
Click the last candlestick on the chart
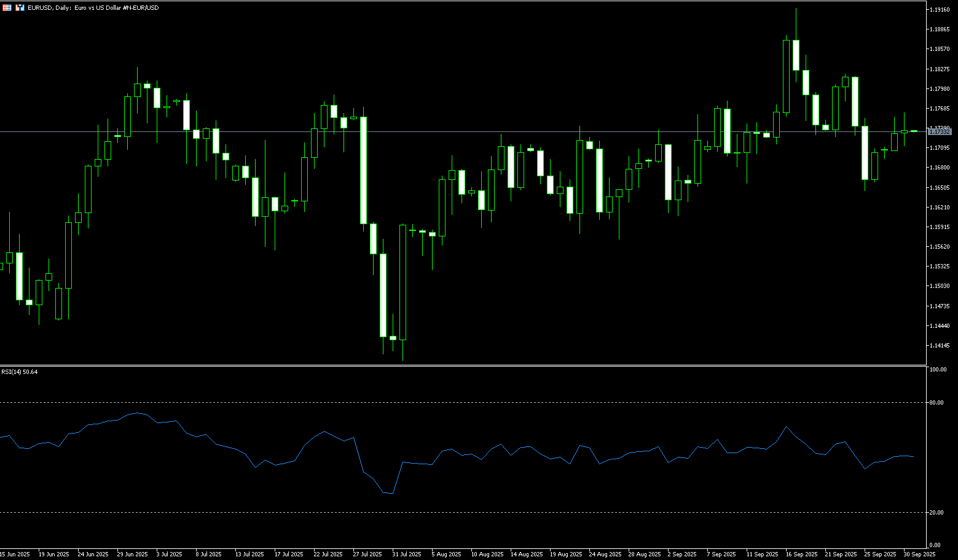[x=914, y=131]
